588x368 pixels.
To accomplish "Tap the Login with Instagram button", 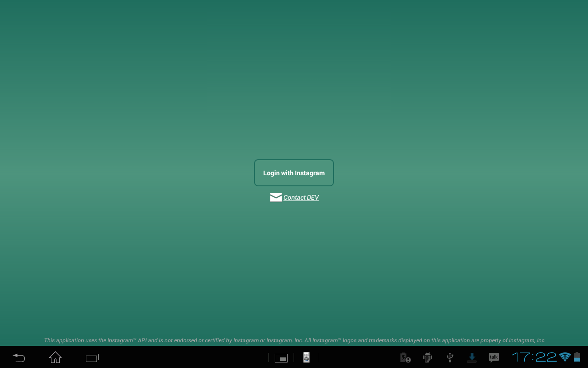I will [294, 173].
